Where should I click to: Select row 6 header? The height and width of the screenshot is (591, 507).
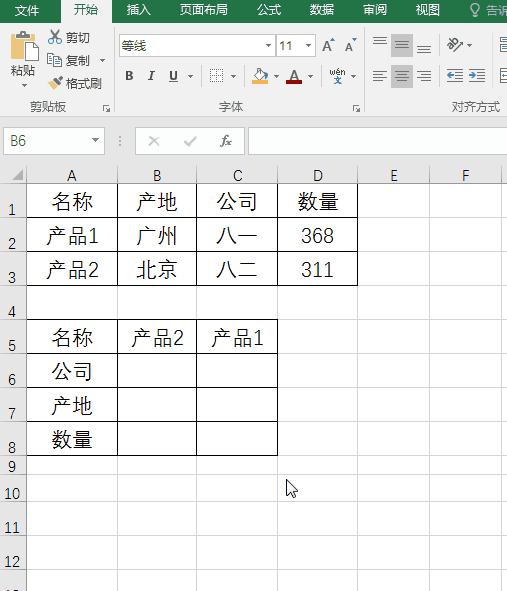[13, 371]
